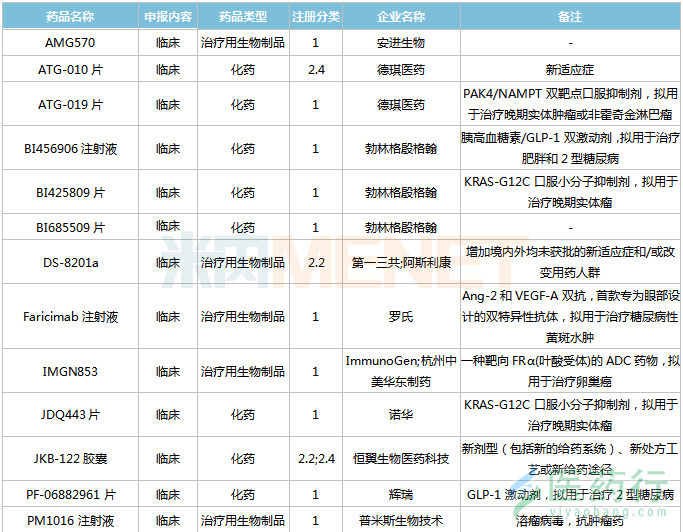Select the PF-06882961 片 cell
The width and height of the screenshot is (683, 532).
(x=70, y=494)
